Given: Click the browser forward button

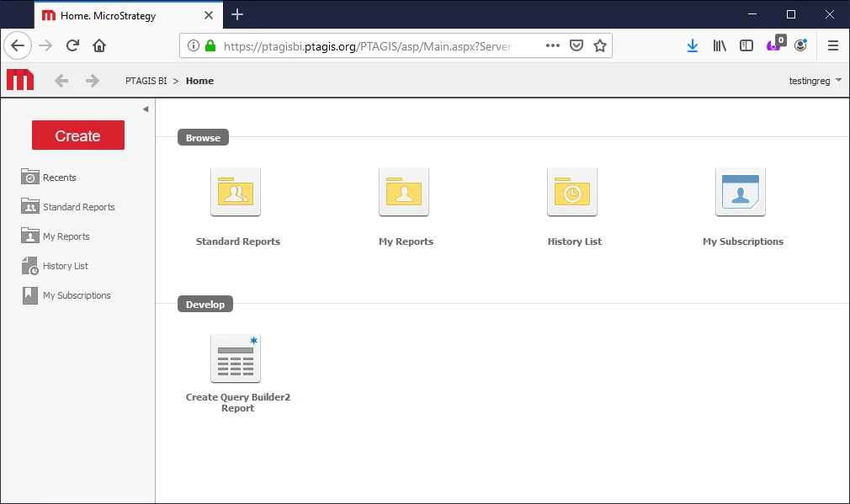Looking at the screenshot, I should [x=45, y=45].
